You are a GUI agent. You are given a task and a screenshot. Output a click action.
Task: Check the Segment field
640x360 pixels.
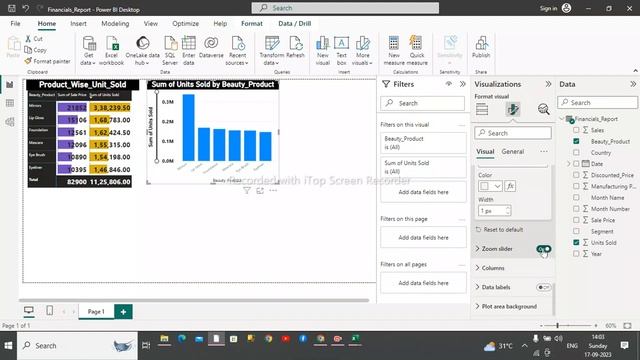click(576, 231)
